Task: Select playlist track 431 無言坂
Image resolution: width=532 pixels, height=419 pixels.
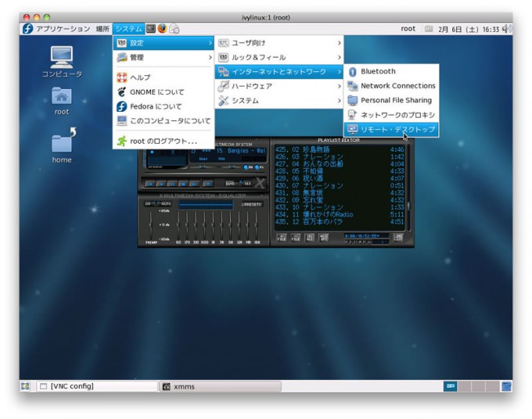Action: click(340, 192)
